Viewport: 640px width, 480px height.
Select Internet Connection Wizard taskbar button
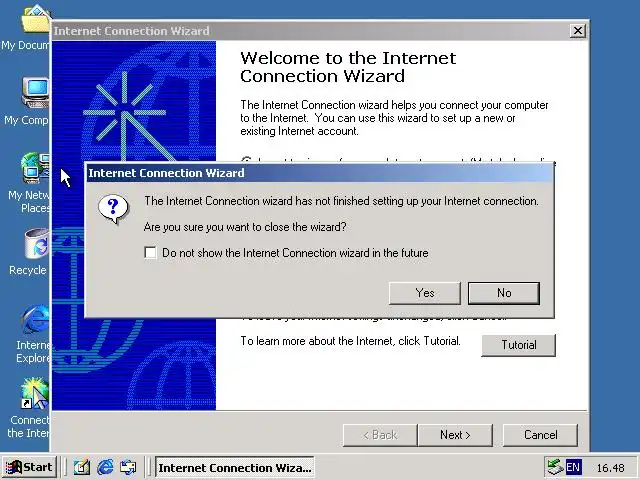(235, 467)
